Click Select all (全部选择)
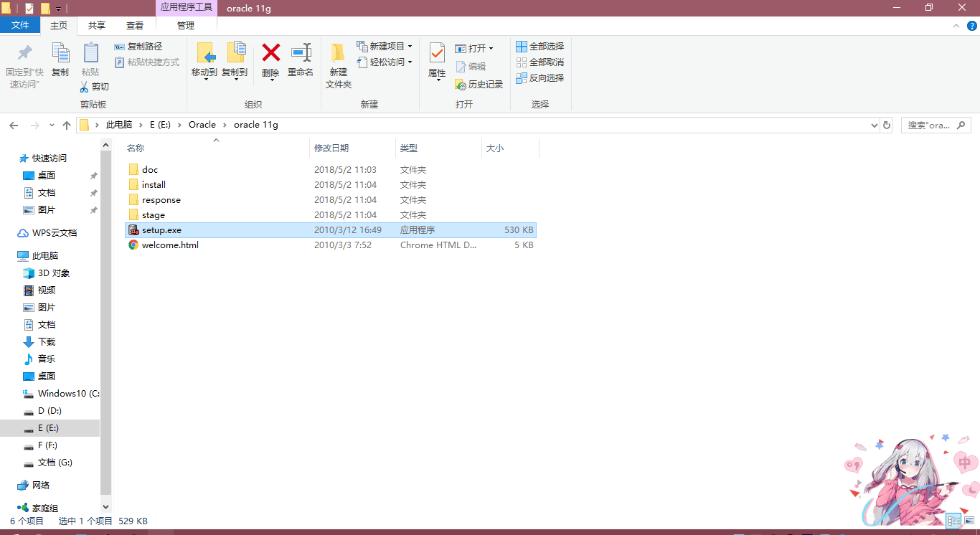This screenshot has width=980, height=535. point(540,47)
